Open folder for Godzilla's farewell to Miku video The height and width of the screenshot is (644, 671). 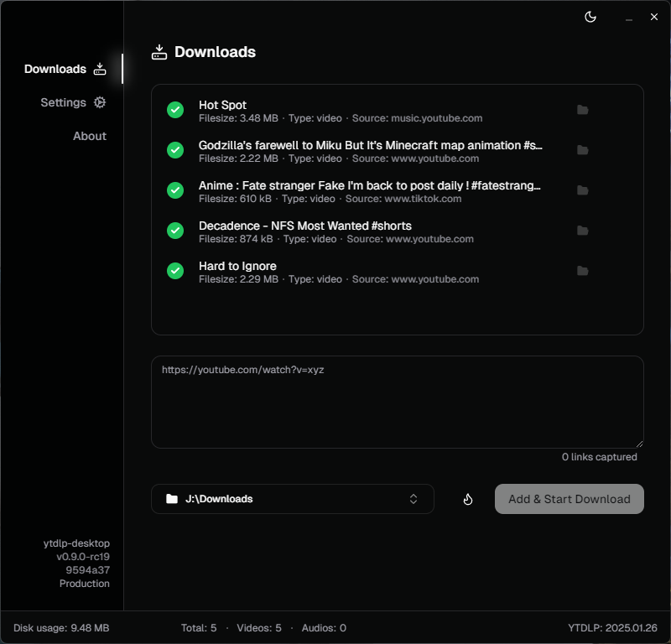(x=582, y=150)
